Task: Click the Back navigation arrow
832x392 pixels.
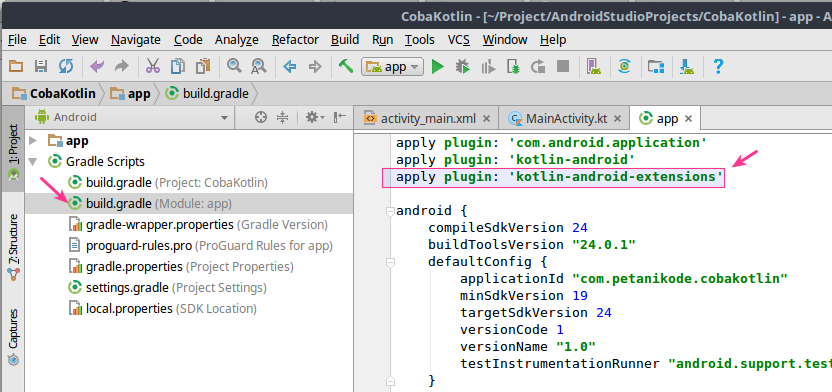Action: [290, 66]
